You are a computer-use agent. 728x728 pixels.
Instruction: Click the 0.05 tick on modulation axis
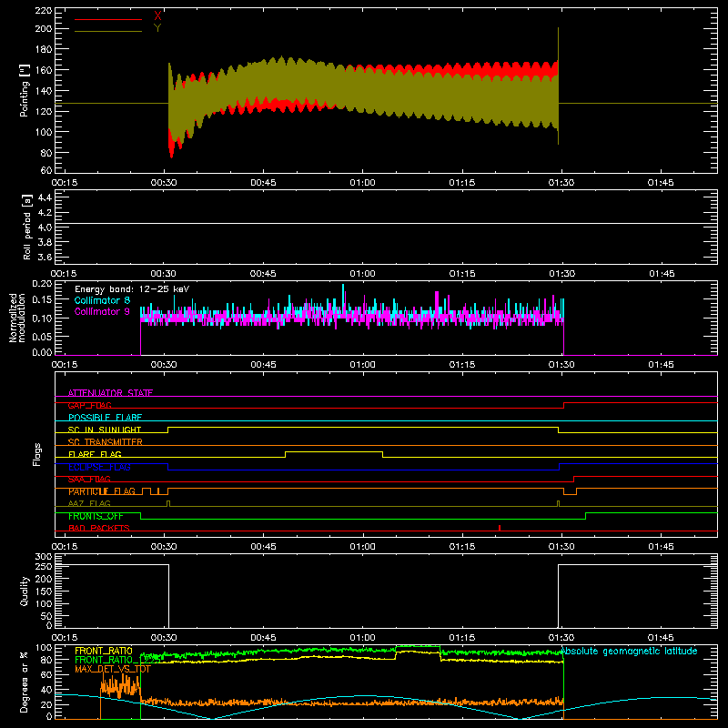click(42, 336)
